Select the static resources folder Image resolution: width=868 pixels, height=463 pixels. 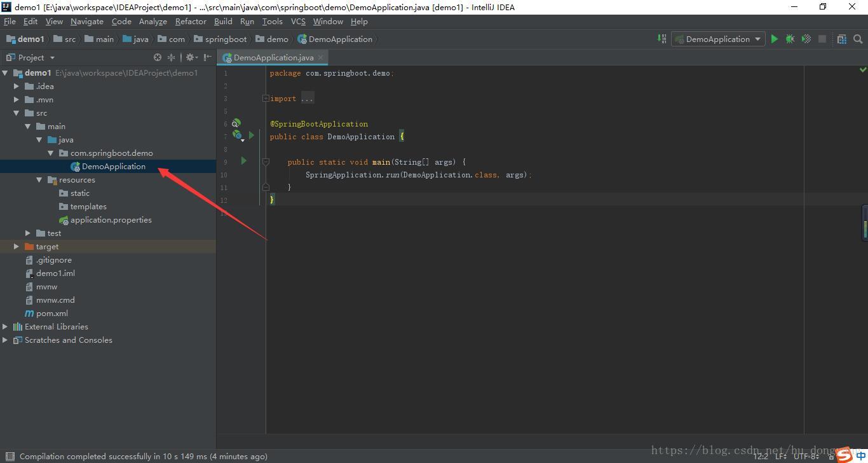pos(74,193)
